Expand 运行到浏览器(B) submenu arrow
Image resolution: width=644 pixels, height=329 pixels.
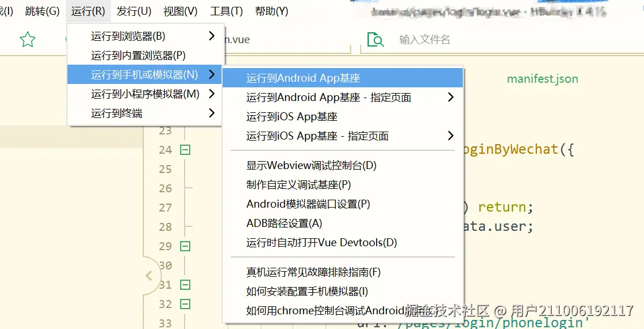211,36
